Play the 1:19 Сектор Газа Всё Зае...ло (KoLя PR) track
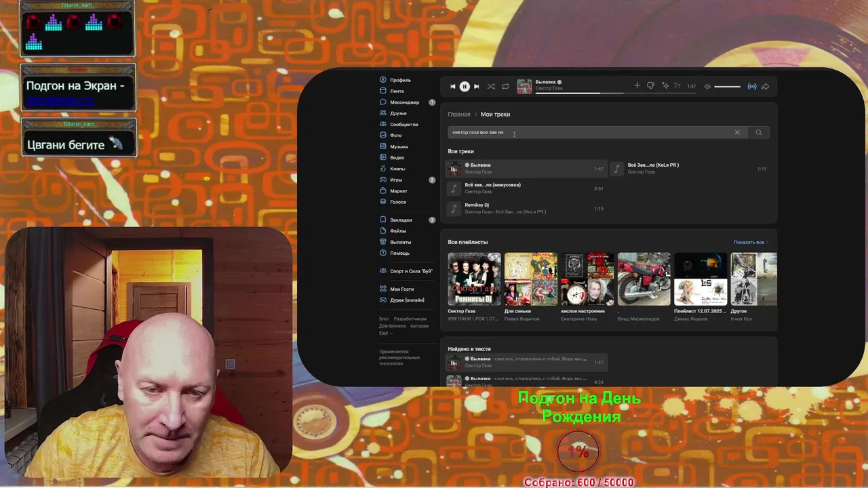 tap(689, 169)
